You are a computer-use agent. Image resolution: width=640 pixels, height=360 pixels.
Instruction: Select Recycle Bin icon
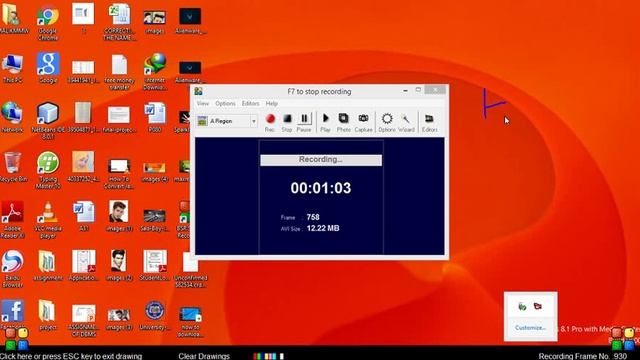tap(13, 167)
